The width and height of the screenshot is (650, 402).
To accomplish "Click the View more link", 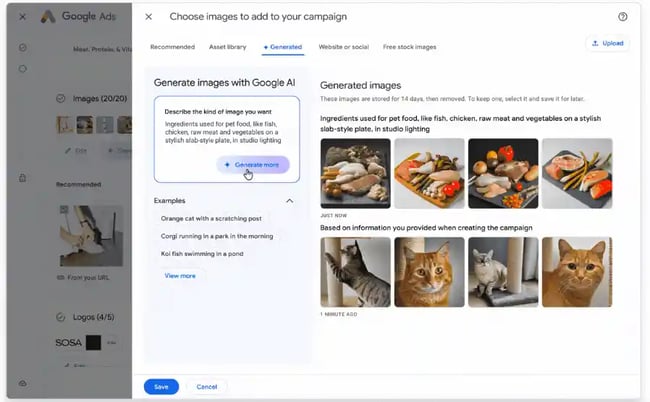I will pos(180,275).
